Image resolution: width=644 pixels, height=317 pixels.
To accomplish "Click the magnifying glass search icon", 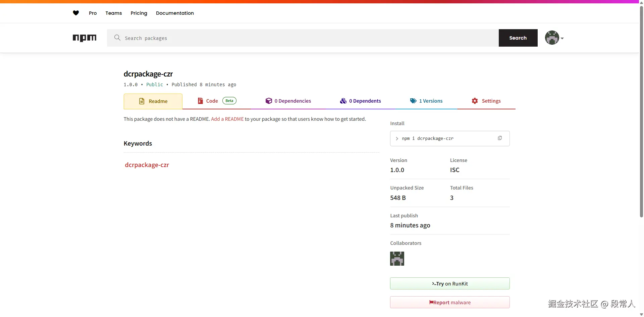I will click(x=117, y=38).
